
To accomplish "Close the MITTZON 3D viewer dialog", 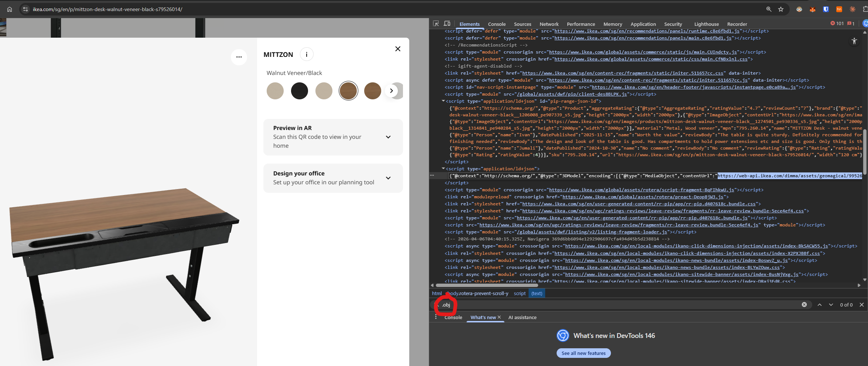I will click(398, 49).
